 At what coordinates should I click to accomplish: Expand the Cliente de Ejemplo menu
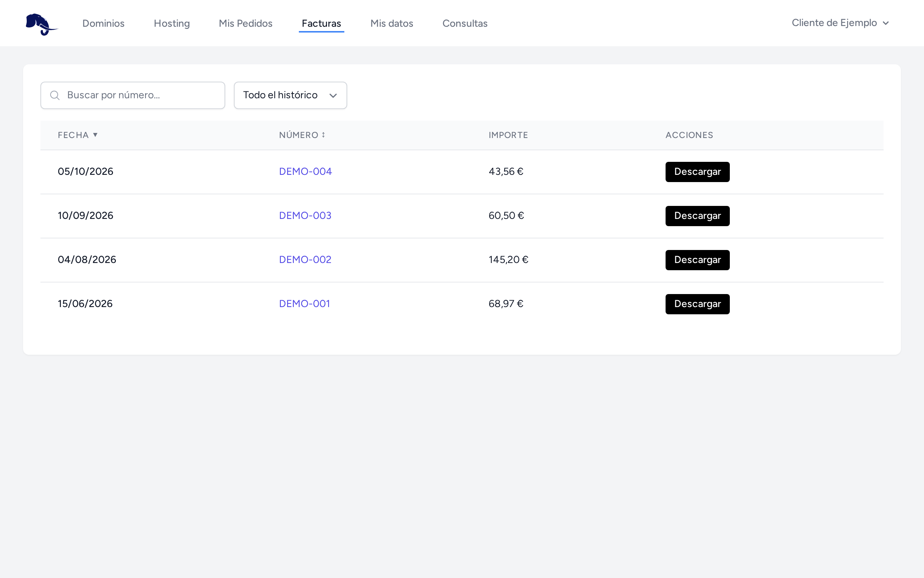[840, 23]
